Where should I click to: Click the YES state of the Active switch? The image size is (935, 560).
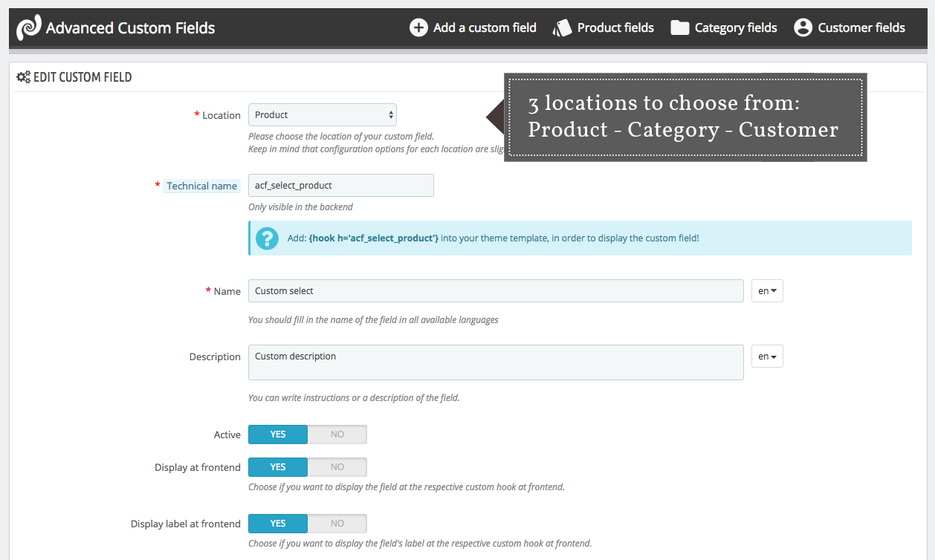(x=277, y=434)
